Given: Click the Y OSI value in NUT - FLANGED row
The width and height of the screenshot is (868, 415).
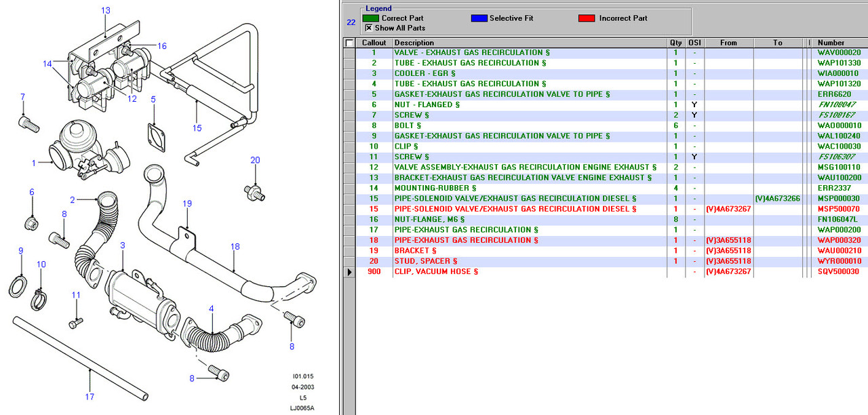Looking at the screenshot, I should pyautogui.click(x=694, y=104).
